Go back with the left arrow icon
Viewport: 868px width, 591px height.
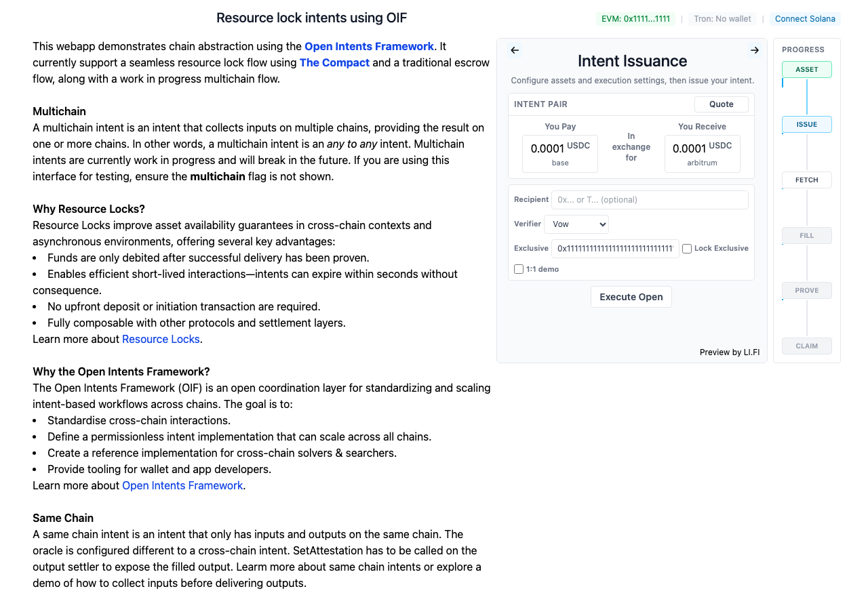tap(515, 50)
